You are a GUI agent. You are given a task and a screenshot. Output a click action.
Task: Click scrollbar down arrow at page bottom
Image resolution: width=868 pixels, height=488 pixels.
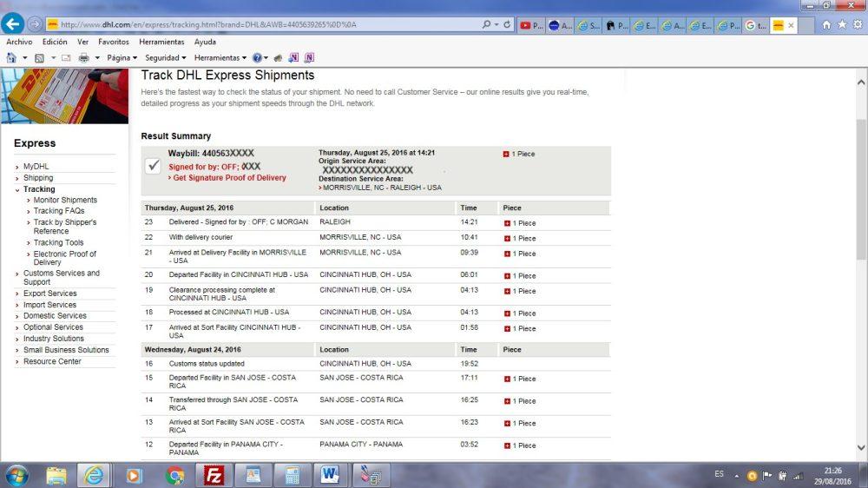pos(861,447)
